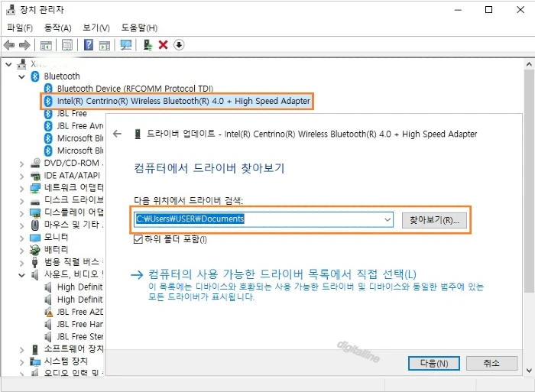This screenshot has height=392, width=535.
Task: Open the 보기(V) menu
Action: click(x=96, y=28)
